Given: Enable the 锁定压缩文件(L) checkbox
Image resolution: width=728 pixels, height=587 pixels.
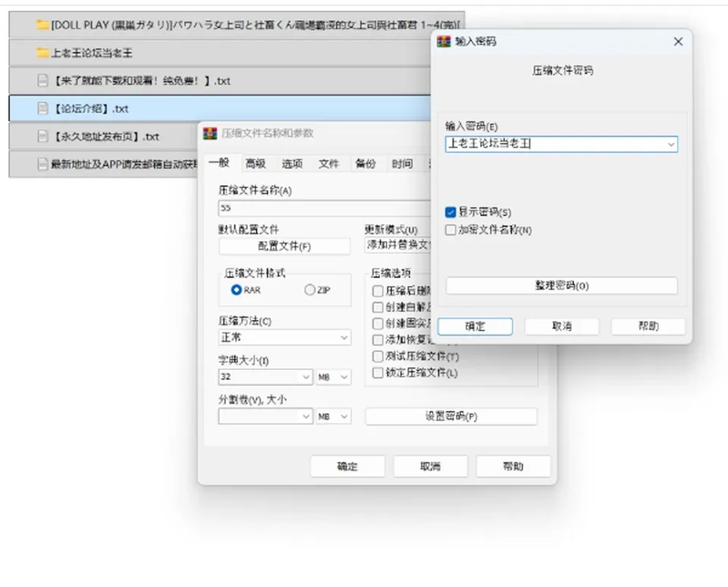Looking at the screenshot, I should pos(378,373).
